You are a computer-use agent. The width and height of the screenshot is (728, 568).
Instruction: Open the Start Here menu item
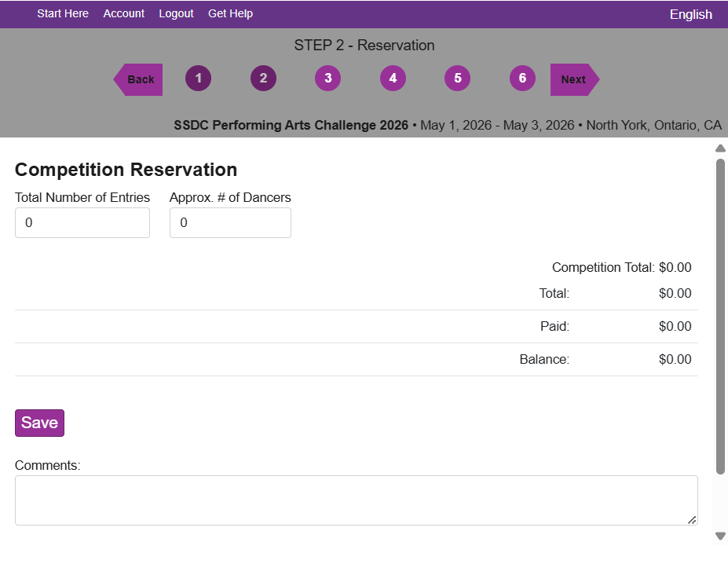[x=63, y=13]
